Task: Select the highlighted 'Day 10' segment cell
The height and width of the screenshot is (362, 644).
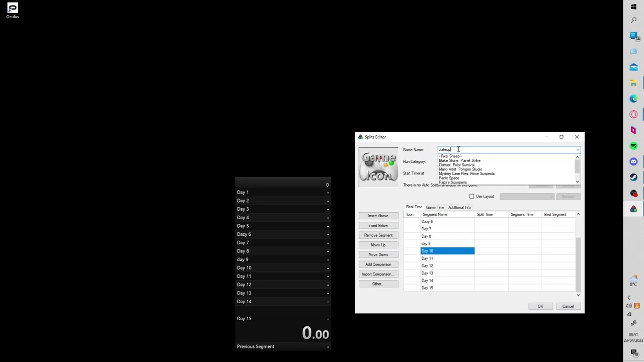Action: pos(447,251)
